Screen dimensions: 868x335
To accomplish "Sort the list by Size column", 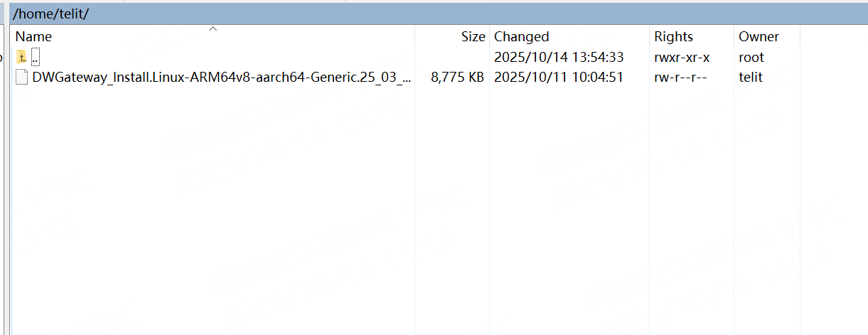I will [x=472, y=37].
